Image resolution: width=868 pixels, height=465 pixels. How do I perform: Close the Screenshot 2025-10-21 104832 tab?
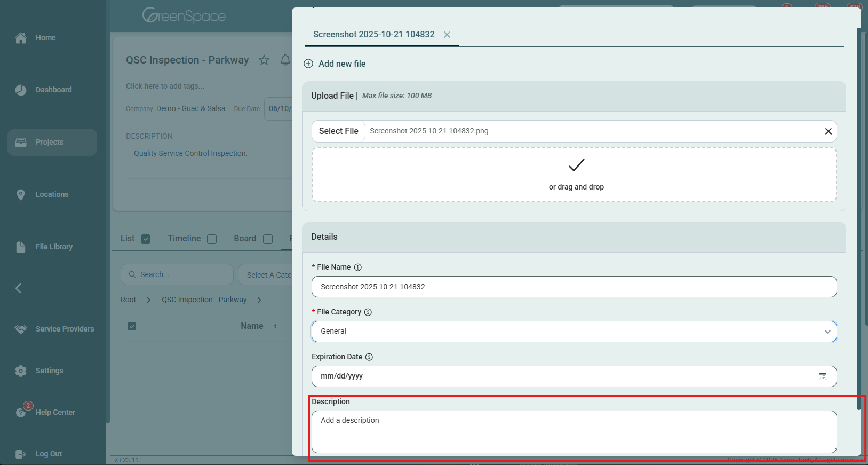(447, 35)
